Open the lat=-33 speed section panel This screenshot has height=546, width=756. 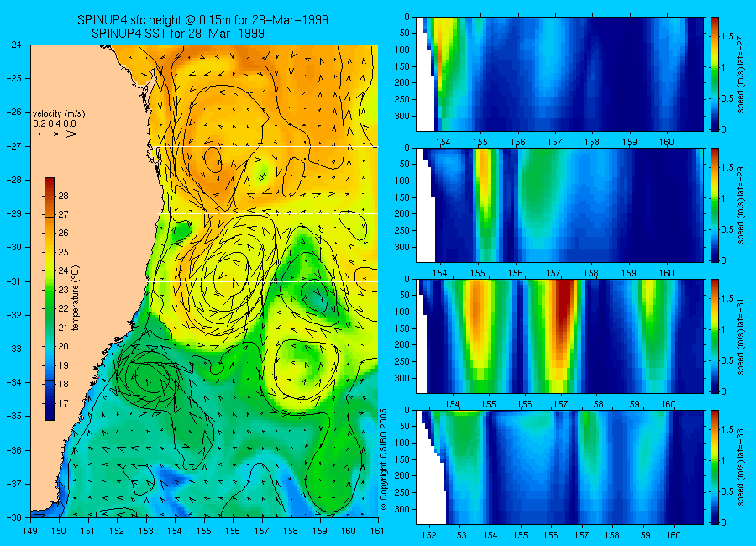(559, 467)
